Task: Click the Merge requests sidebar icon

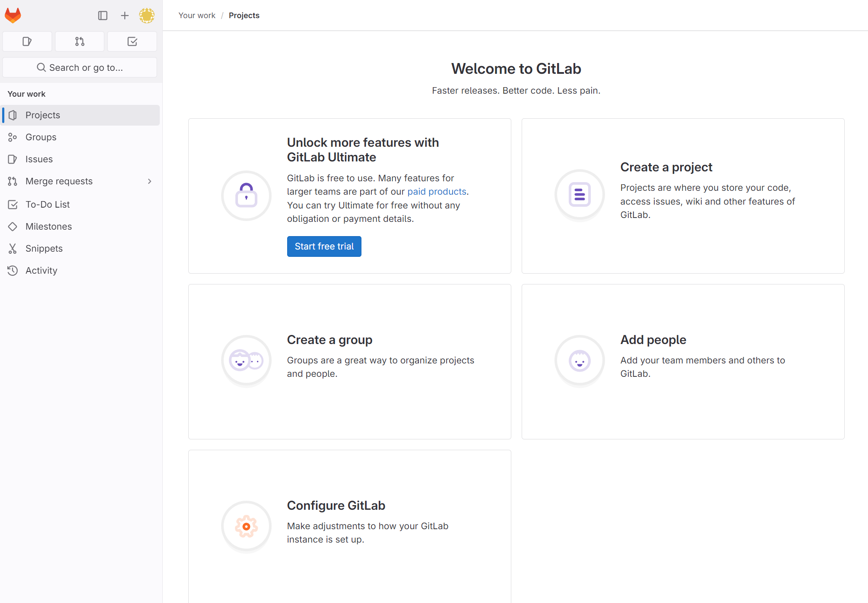Action: (13, 181)
